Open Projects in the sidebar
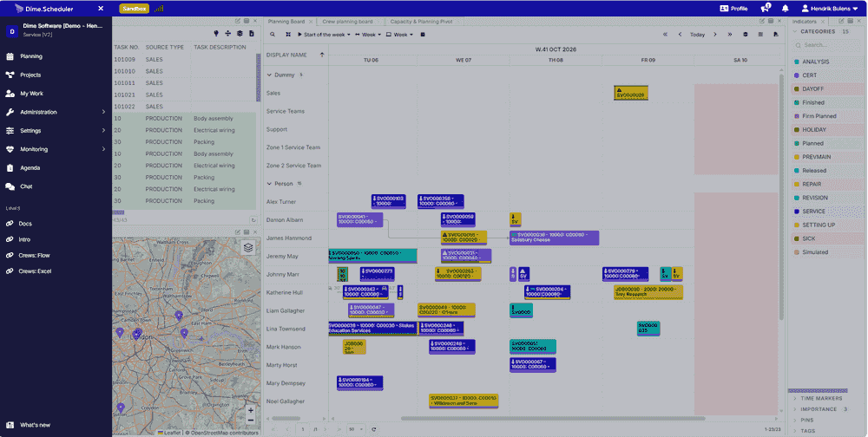 click(x=30, y=75)
